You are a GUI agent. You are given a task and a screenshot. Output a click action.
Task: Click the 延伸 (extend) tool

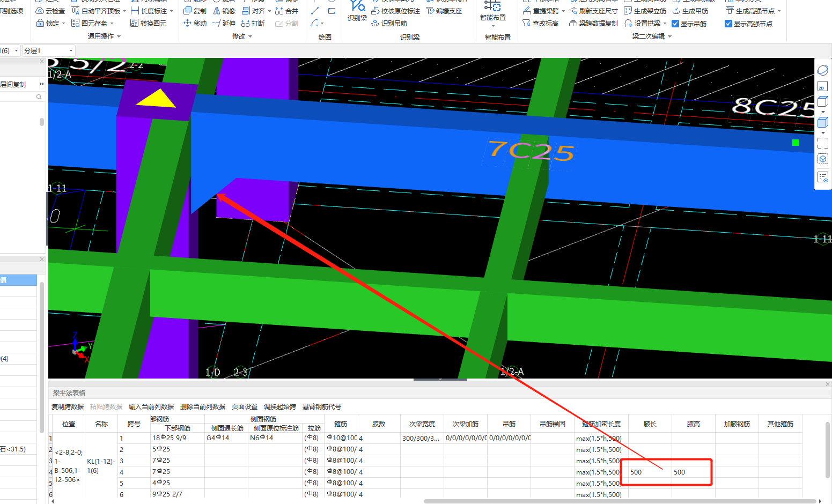[x=224, y=23]
